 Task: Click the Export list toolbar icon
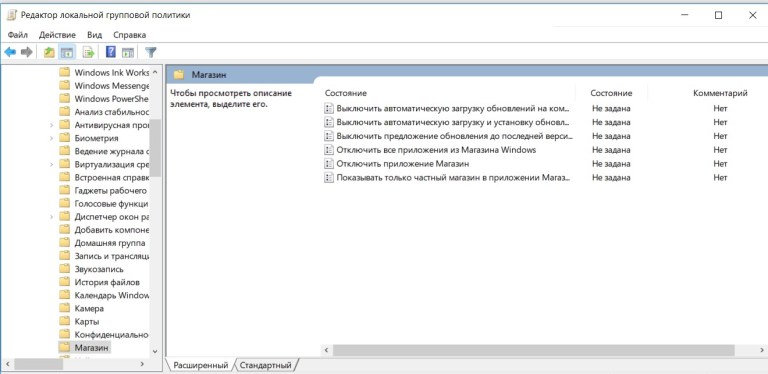pos(88,52)
